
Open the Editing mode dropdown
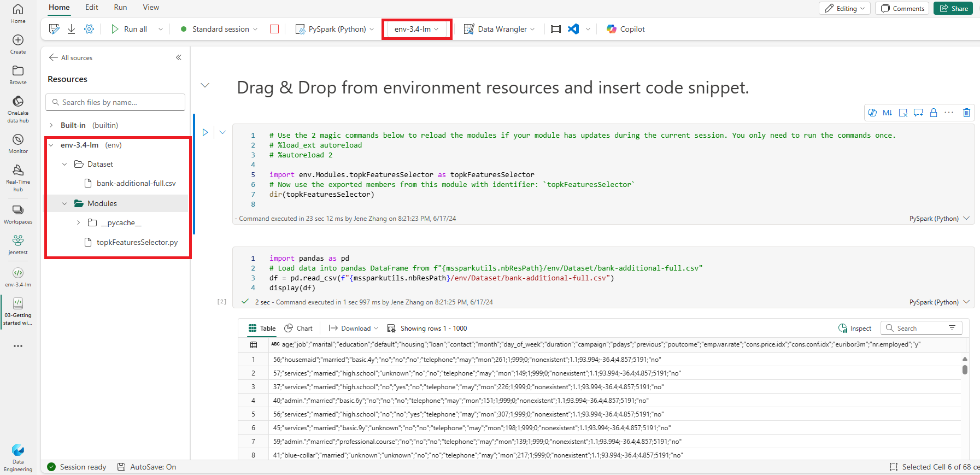tap(844, 8)
